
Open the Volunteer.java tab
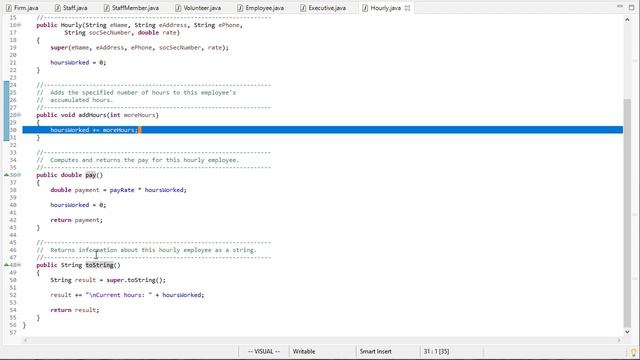[198, 8]
